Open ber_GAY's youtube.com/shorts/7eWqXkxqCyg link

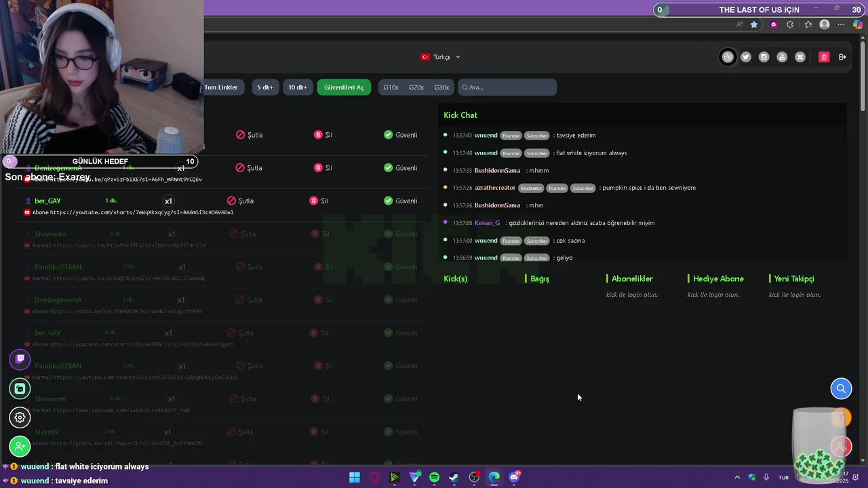click(x=142, y=212)
